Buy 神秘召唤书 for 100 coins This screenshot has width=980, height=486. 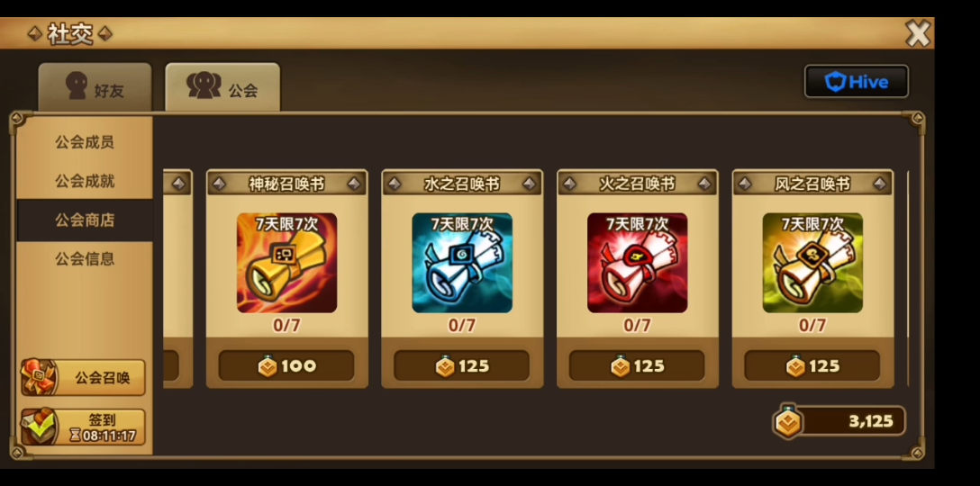point(286,366)
